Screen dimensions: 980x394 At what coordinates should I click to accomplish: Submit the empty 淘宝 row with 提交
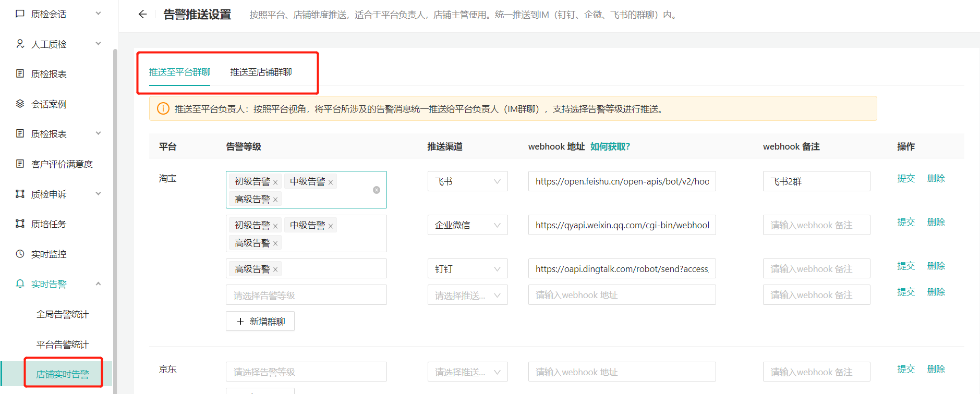pos(906,292)
